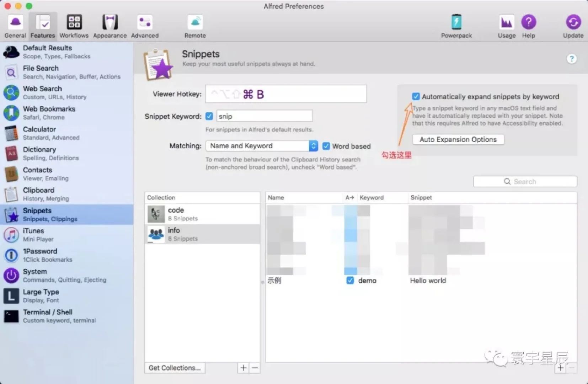The width and height of the screenshot is (588, 384).
Task: Click the Viewer Hotkey field
Action: [285, 94]
